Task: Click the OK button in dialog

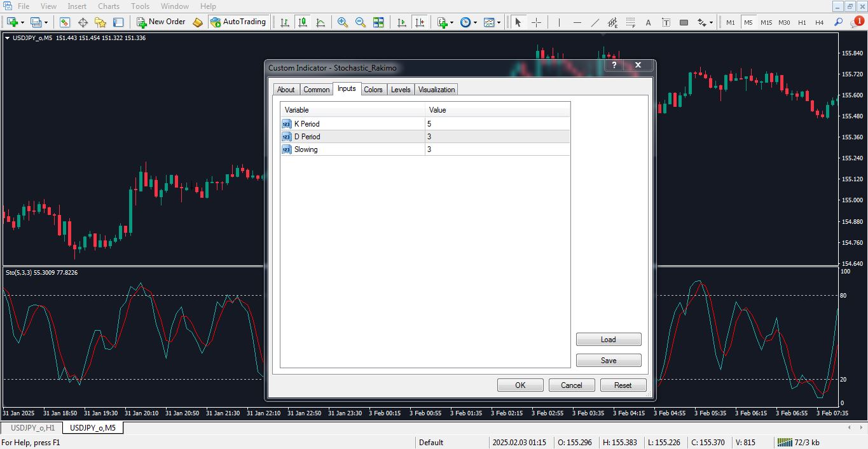Action: 520,385
